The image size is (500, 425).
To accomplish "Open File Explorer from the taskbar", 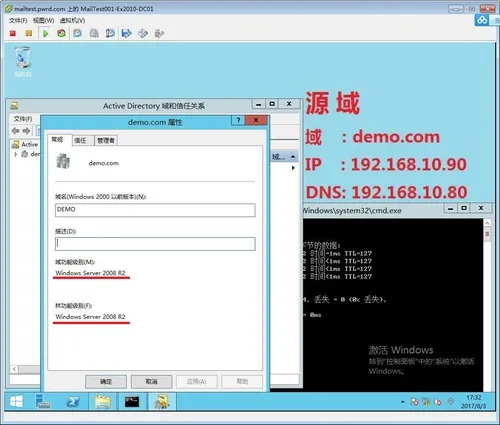I will pos(103,402).
